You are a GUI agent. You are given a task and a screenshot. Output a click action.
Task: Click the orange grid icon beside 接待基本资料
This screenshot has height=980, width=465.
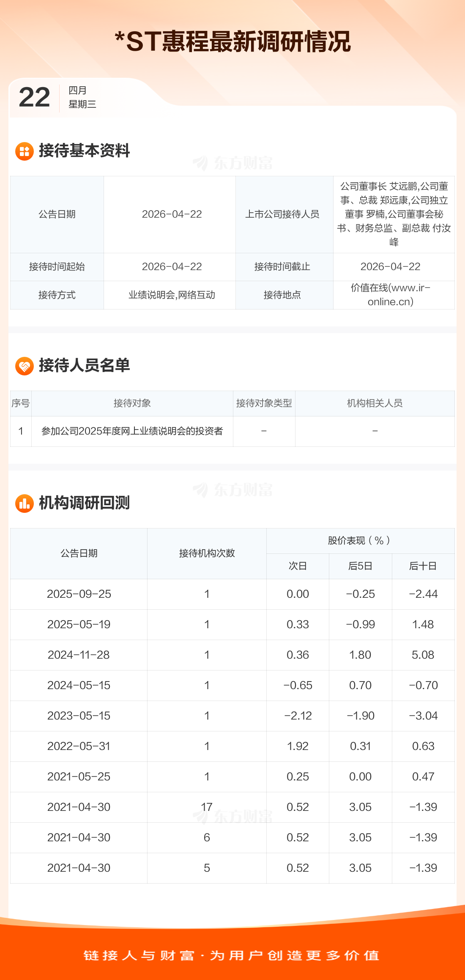(25, 151)
